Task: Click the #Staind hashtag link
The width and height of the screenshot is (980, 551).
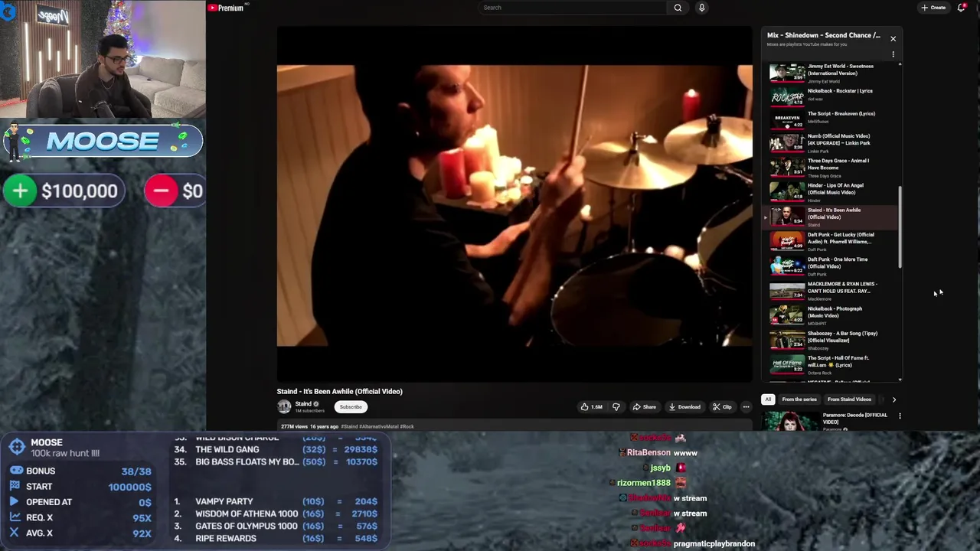Action: (350, 426)
